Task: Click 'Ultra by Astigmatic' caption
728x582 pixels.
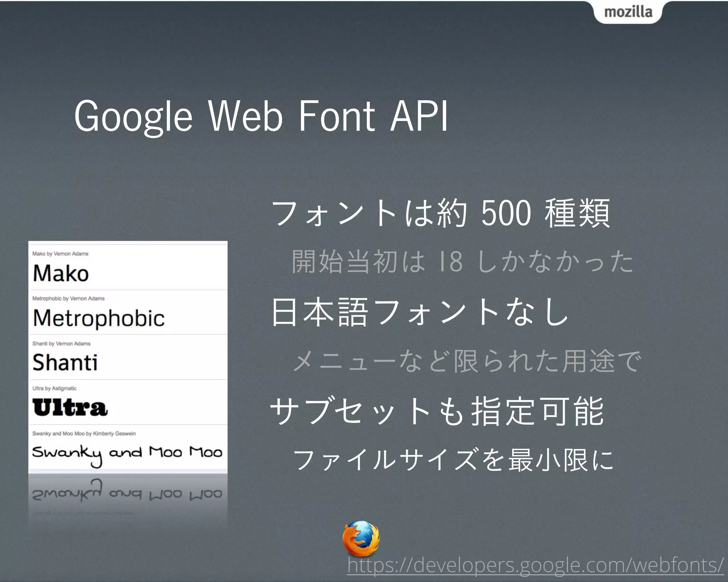Action: [54, 388]
